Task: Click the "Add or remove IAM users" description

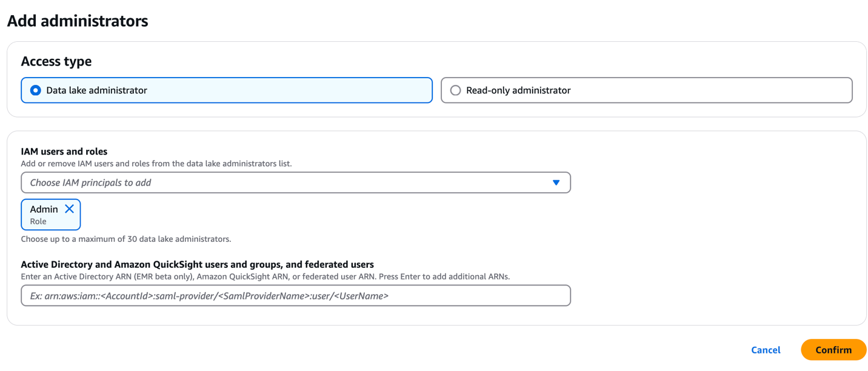Action: [156, 164]
